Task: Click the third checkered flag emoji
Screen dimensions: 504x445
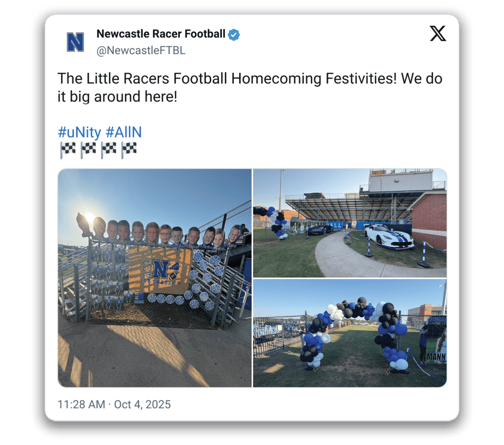Action: click(108, 150)
